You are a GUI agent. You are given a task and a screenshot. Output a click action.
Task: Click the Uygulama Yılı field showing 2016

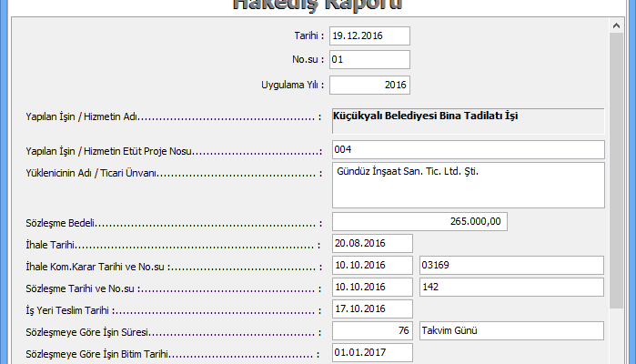[x=369, y=85]
